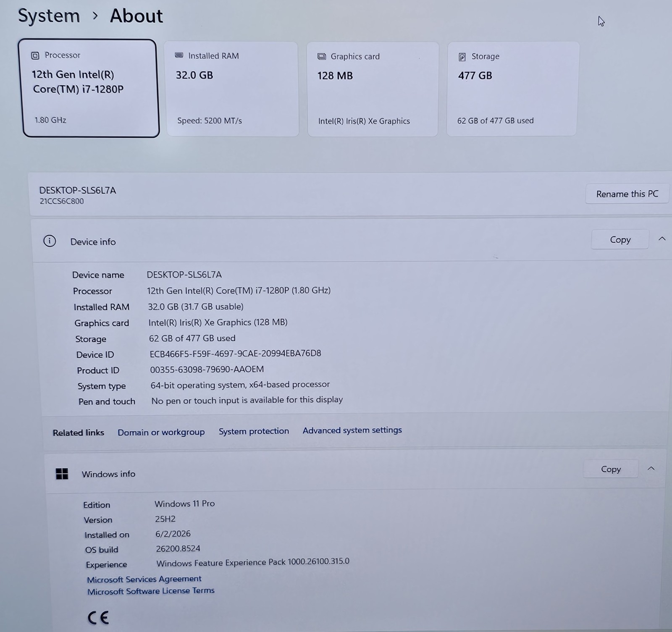Open the Domain or workgroup link
The height and width of the screenshot is (632, 672).
[x=161, y=432]
